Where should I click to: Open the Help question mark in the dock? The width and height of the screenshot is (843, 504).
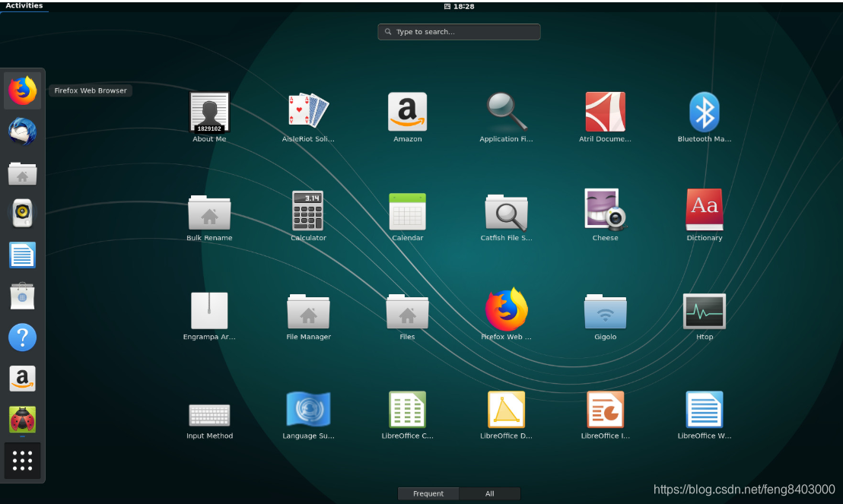tap(23, 338)
